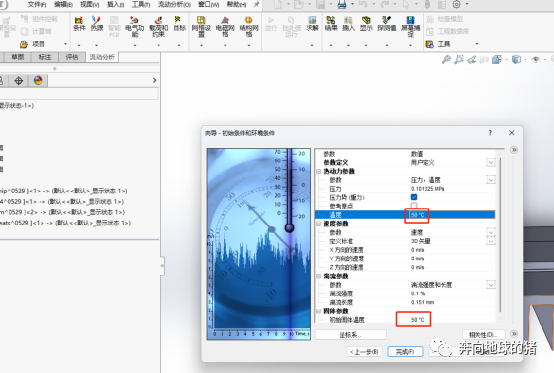Click the 相关性 button
This screenshot has height=373, width=554.
click(x=484, y=334)
